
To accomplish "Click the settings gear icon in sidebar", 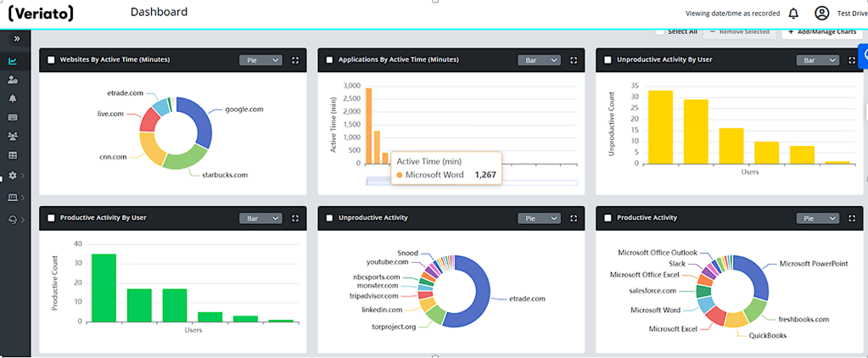I will (13, 175).
